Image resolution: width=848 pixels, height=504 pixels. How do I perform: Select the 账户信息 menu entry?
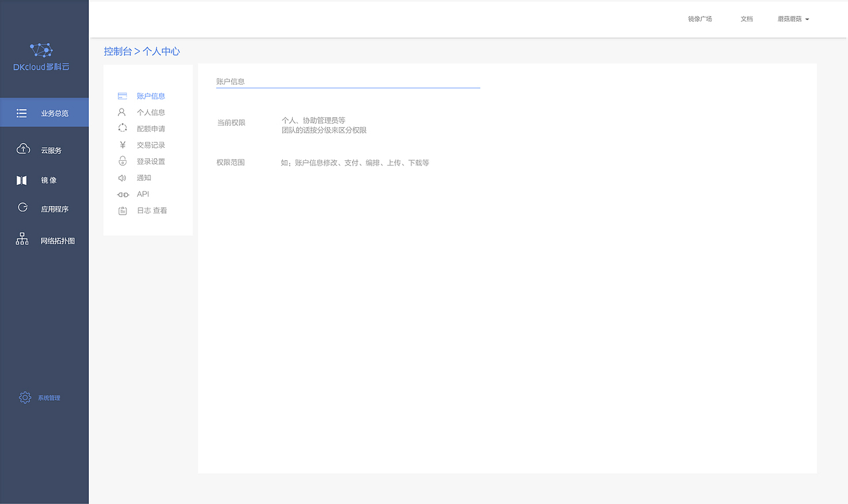[x=151, y=96]
